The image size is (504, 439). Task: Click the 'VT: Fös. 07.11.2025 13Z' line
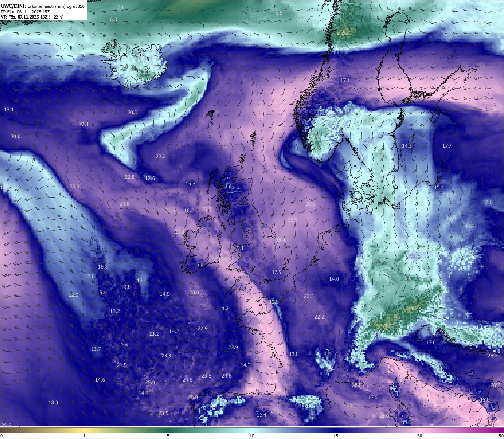coord(24,17)
